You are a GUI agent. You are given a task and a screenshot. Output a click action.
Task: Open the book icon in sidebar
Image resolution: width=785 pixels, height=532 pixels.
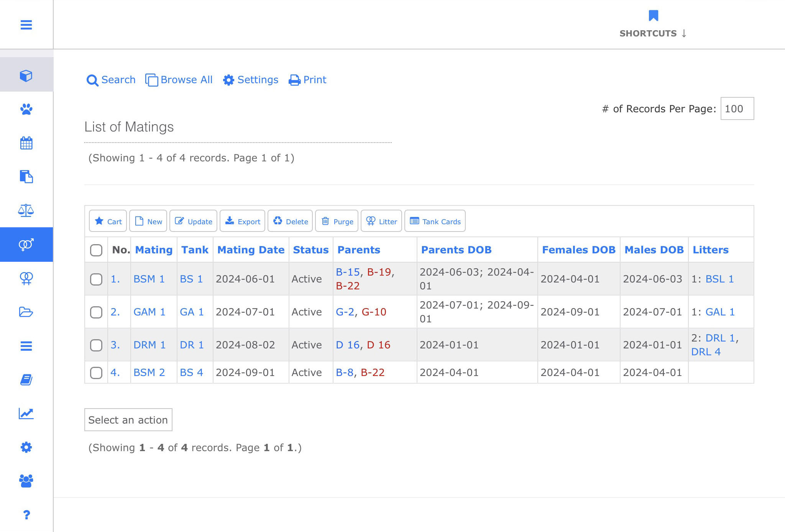point(26,380)
